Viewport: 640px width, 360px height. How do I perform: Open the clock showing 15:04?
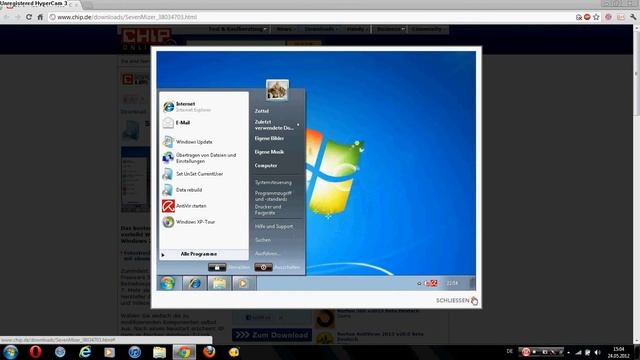coord(618,353)
